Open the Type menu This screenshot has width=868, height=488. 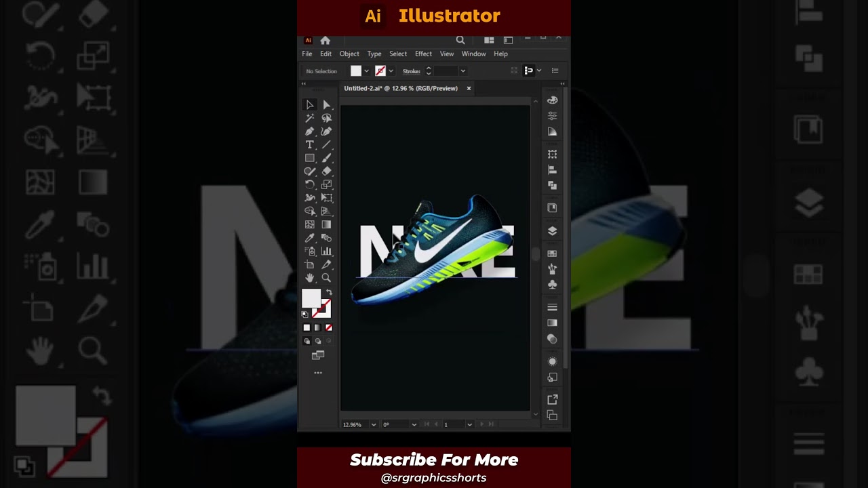[x=374, y=54]
